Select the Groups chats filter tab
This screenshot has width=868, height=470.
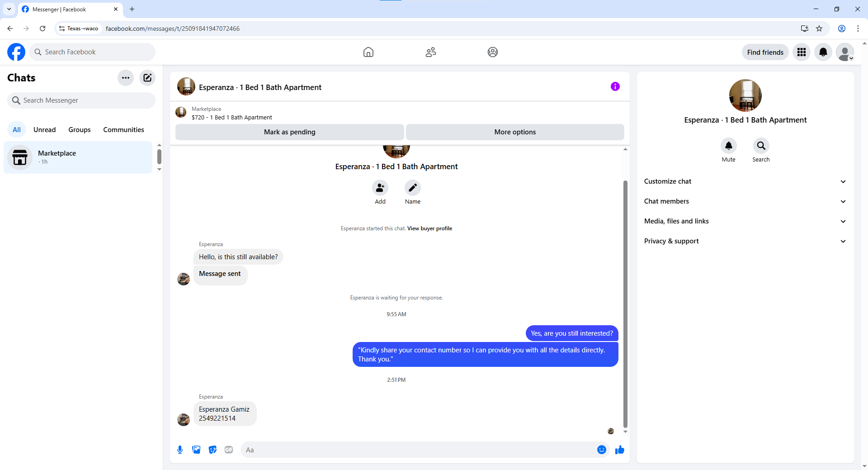point(80,130)
